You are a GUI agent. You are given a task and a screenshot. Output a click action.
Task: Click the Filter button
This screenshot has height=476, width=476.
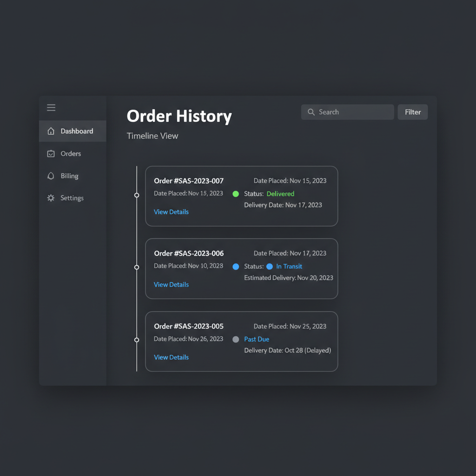pyautogui.click(x=413, y=112)
